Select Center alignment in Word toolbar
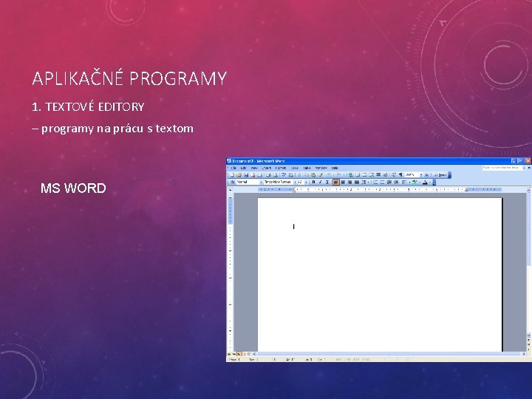 [343, 183]
